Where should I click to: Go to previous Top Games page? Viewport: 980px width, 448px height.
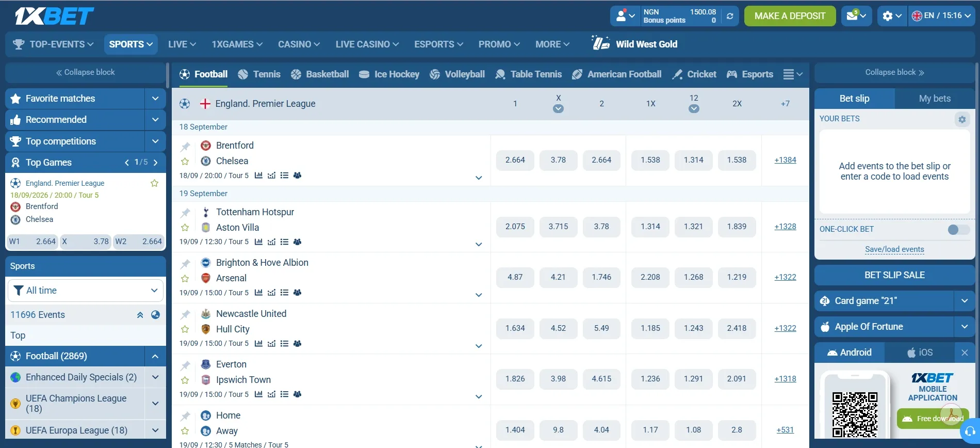click(127, 163)
